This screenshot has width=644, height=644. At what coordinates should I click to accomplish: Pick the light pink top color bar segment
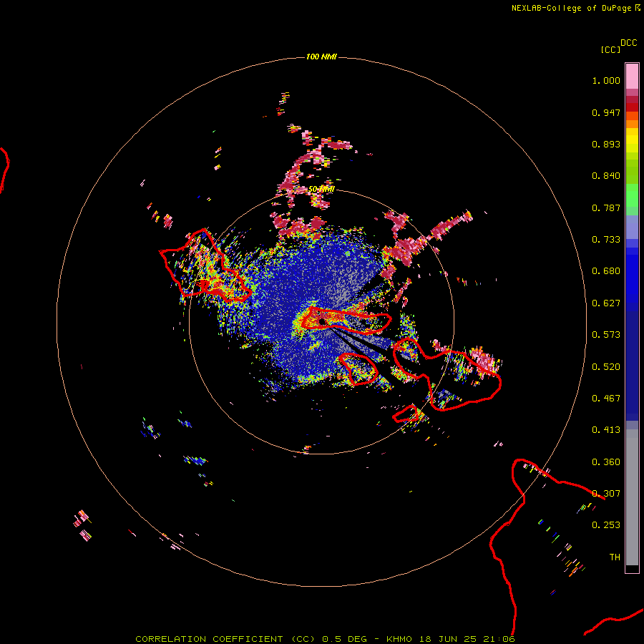click(x=632, y=77)
